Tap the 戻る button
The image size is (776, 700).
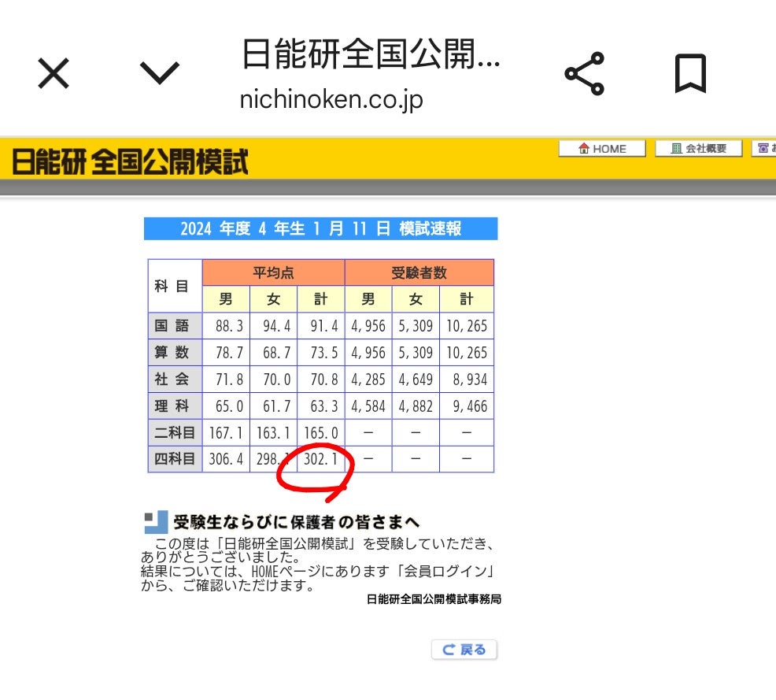[x=464, y=650]
